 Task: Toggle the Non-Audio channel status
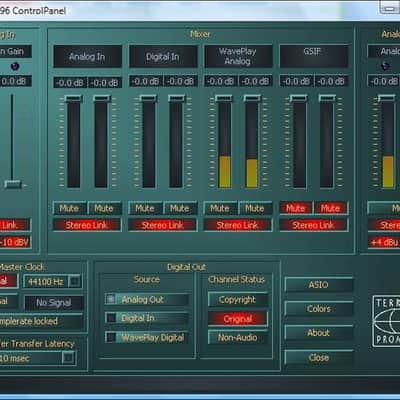coord(238,338)
